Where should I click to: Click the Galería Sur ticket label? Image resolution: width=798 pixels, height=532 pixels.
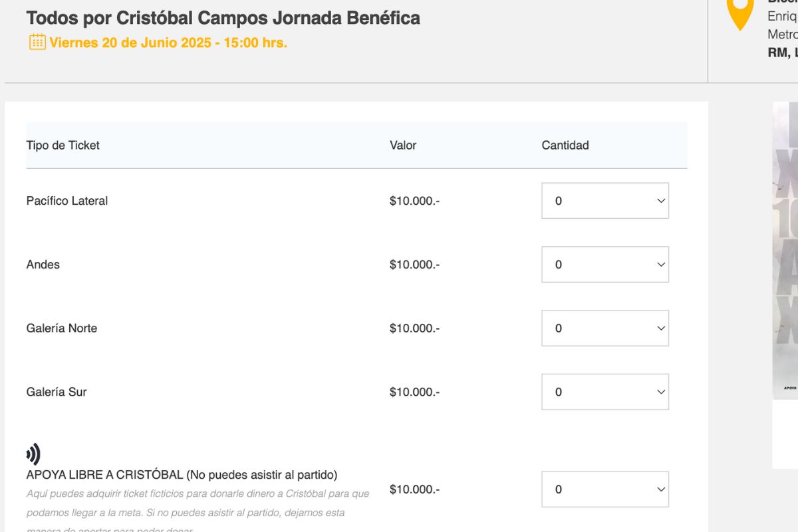(x=57, y=392)
